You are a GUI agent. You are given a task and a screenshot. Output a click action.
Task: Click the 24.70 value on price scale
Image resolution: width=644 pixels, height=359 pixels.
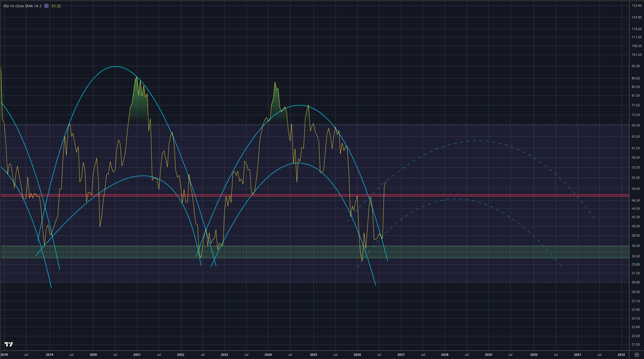pos(636,318)
